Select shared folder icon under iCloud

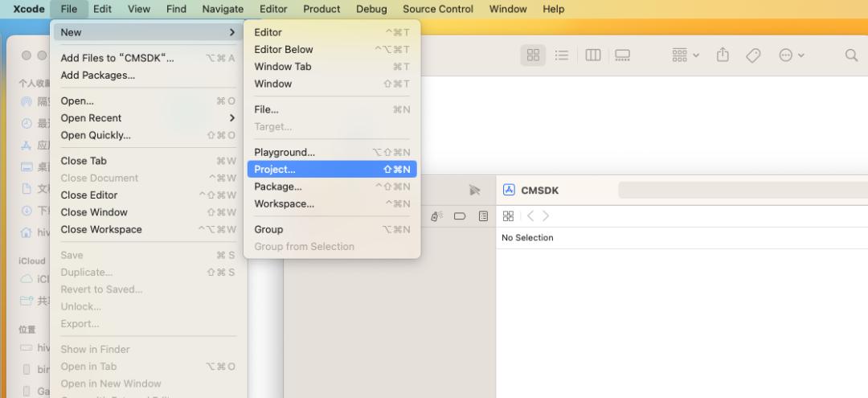(x=27, y=301)
